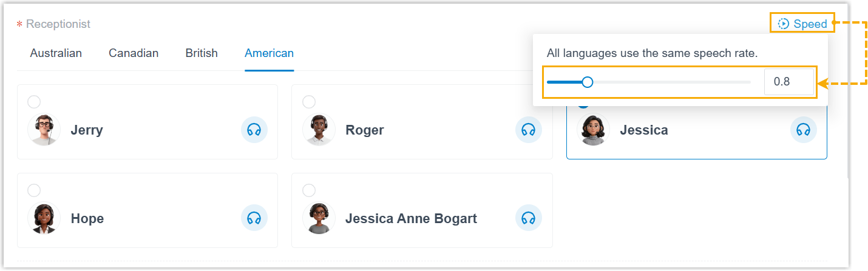
Task: Play Jerry's voice preview headphone icon
Action: (254, 130)
